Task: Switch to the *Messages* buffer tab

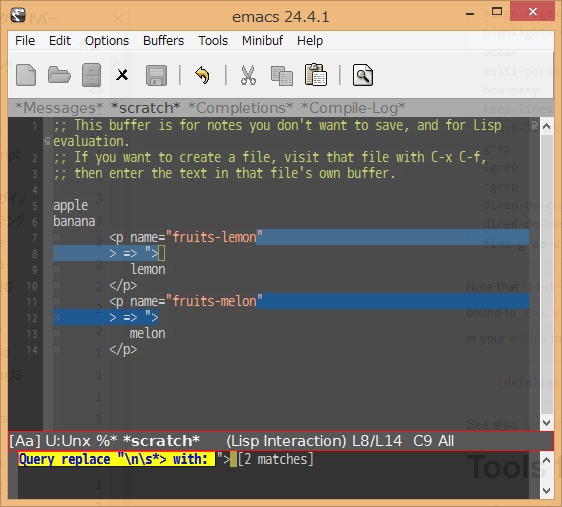Action: [x=59, y=107]
